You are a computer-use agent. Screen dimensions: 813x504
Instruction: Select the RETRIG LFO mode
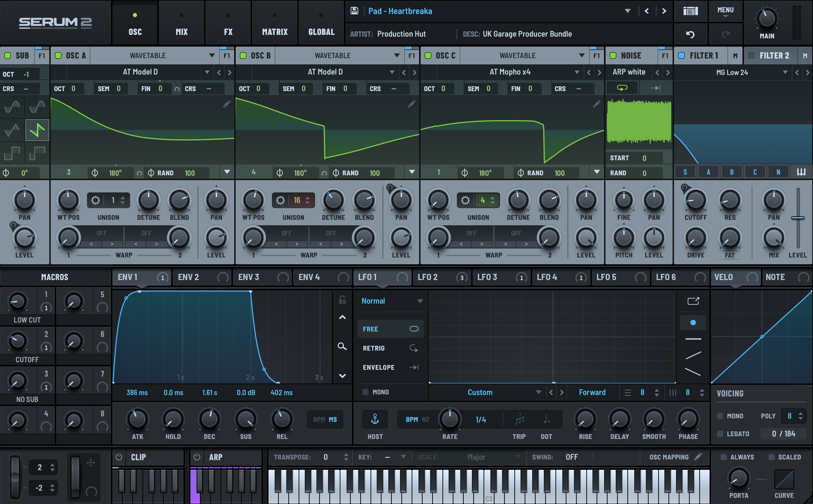click(x=391, y=348)
